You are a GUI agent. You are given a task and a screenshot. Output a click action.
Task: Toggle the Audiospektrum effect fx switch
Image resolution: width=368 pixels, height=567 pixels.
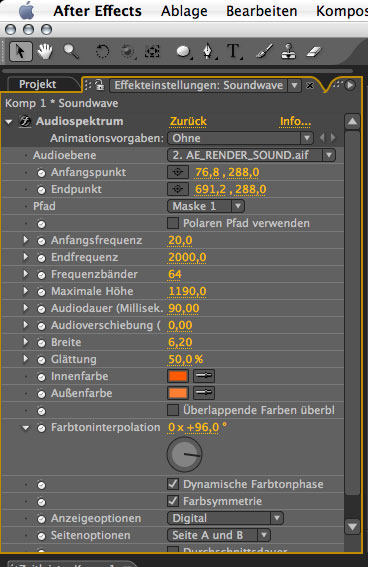click(x=25, y=121)
